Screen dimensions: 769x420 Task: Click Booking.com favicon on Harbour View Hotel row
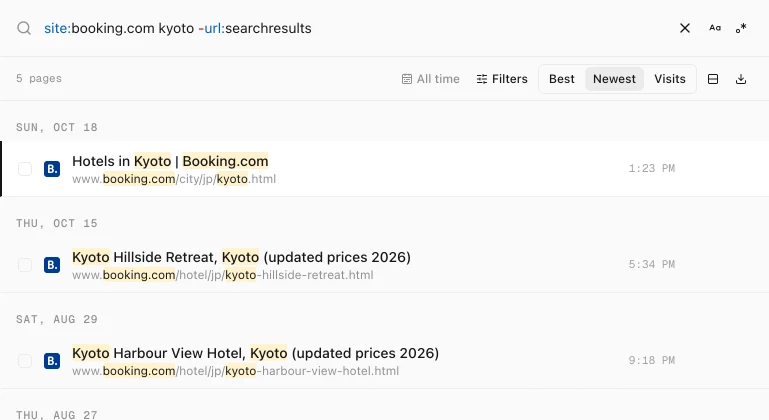click(x=52, y=361)
